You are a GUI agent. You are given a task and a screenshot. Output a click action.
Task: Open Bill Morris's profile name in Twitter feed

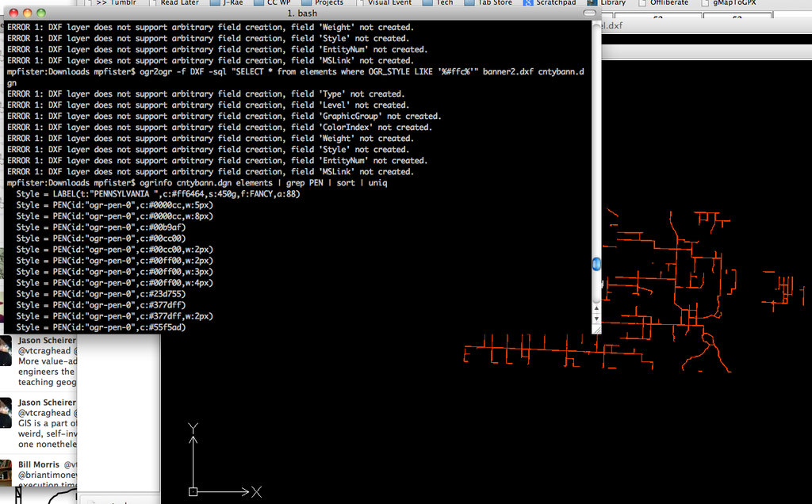pyautogui.click(x=39, y=464)
